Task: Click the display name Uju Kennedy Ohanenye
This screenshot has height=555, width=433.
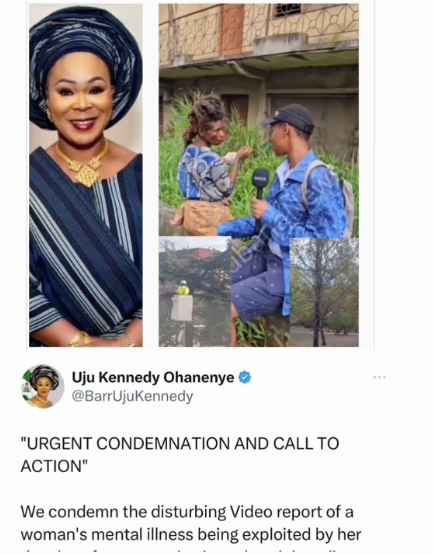Action: coord(153,378)
